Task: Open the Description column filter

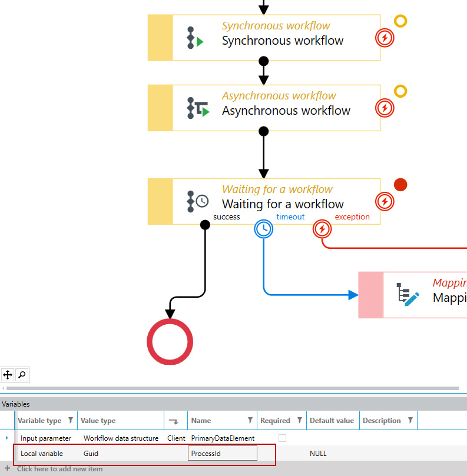Action: pyautogui.click(x=410, y=421)
